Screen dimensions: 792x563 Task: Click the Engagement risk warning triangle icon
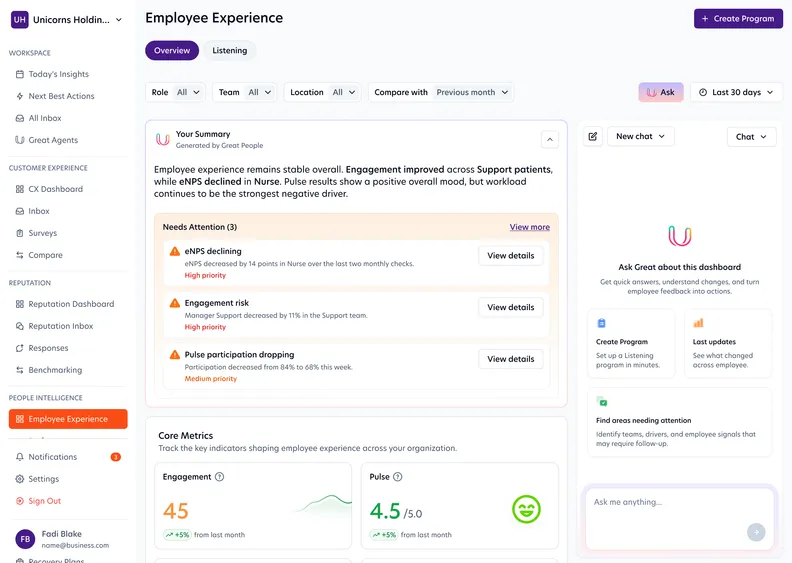pyautogui.click(x=175, y=303)
